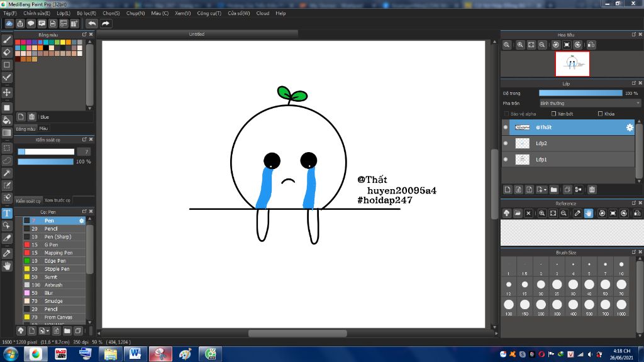This screenshot has height=362, width=644.
Task: Select the Select Eraser tool
Action: click(x=7, y=198)
